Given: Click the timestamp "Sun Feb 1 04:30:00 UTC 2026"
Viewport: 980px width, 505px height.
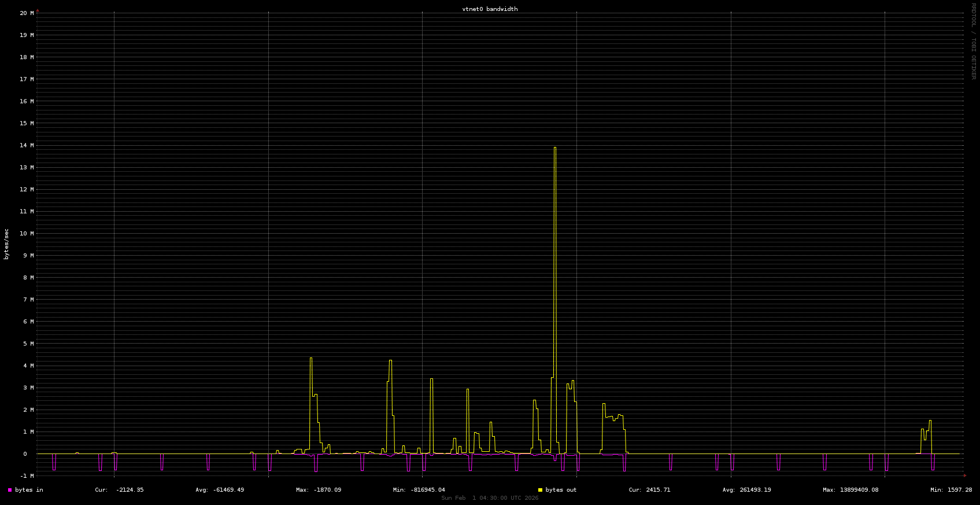Looking at the screenshot, I should pos(490,498).
